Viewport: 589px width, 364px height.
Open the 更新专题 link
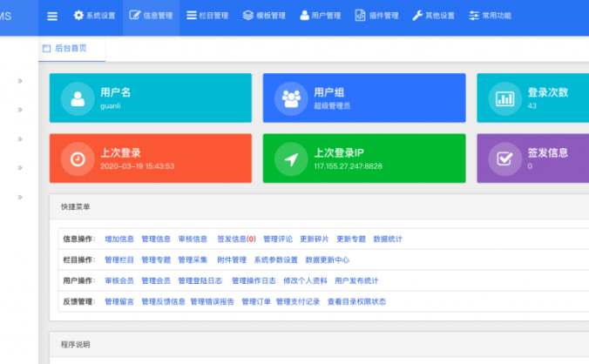(351, 239)
